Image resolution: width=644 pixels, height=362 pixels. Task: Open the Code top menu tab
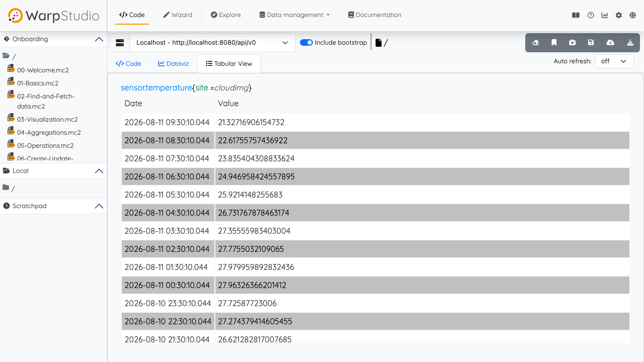pos(132,15)
